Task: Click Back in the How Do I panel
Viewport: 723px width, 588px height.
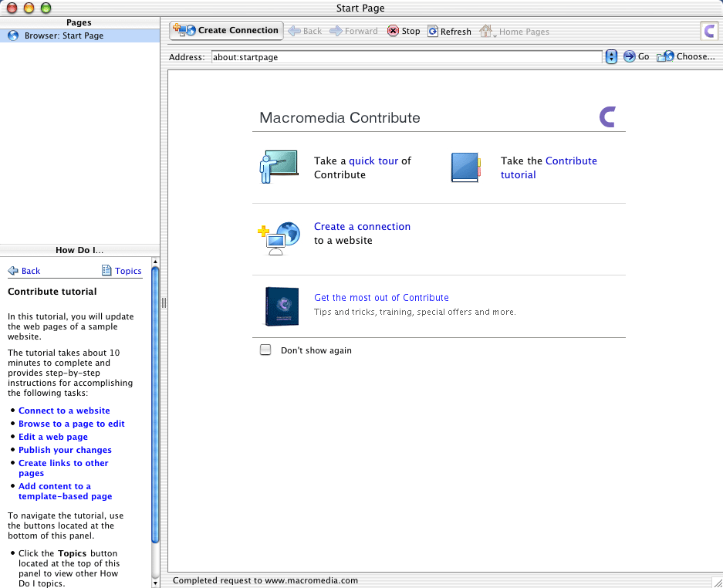Action: [x=25, y=271]
